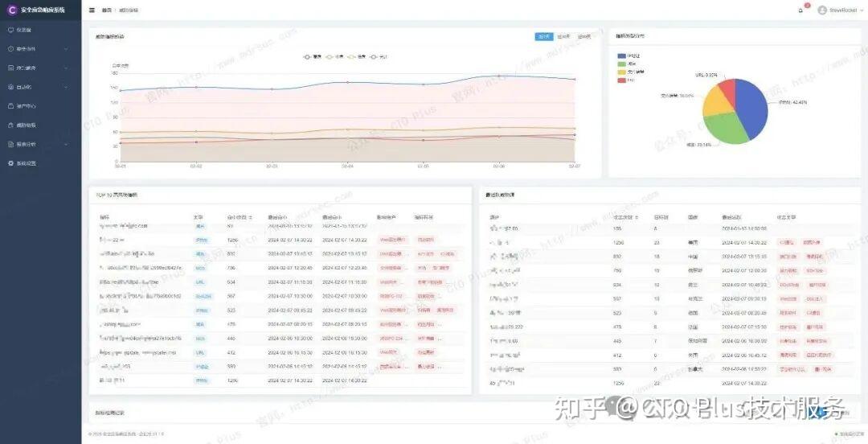Open the gear 系统设置 system settings icon
Viewport: 868px width, 444px height.
pos(10,163)
